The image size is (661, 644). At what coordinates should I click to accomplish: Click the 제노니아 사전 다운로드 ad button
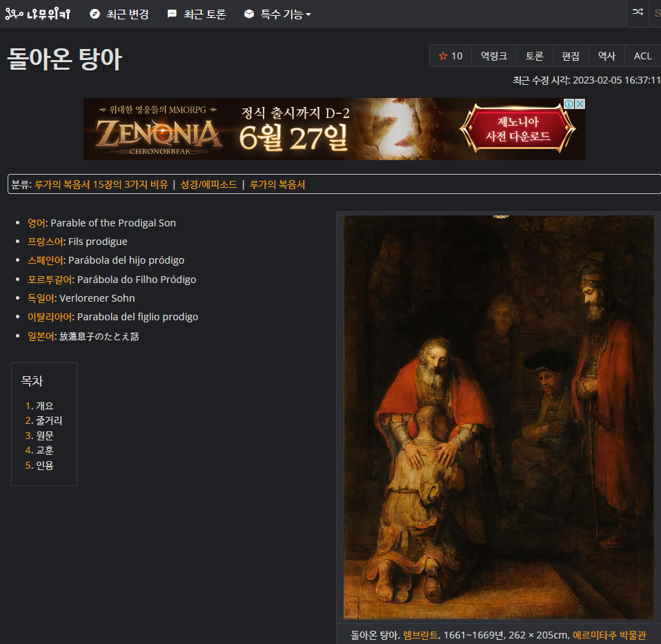coord(517,129)
